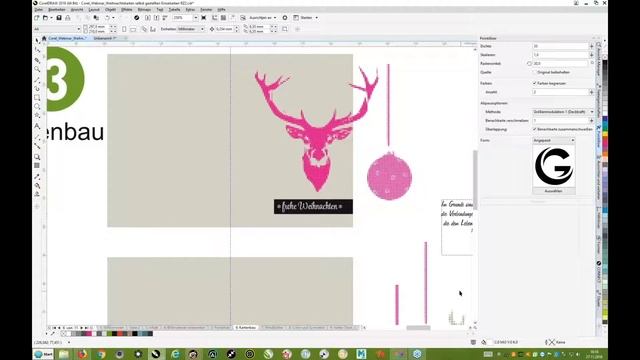Click the Undo arrow icon
Screen dimensions: 640x360
tap(107, 18)
